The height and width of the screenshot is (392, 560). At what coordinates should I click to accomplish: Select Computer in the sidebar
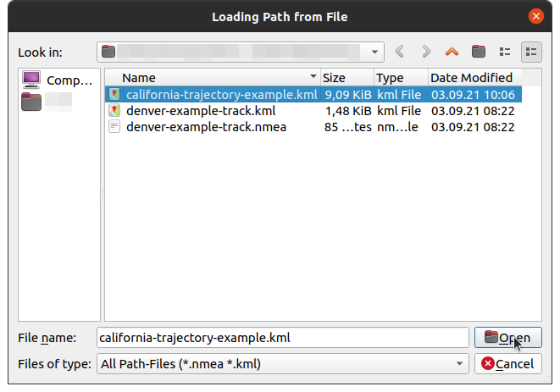pyautogui.click(x=57, y=80)
